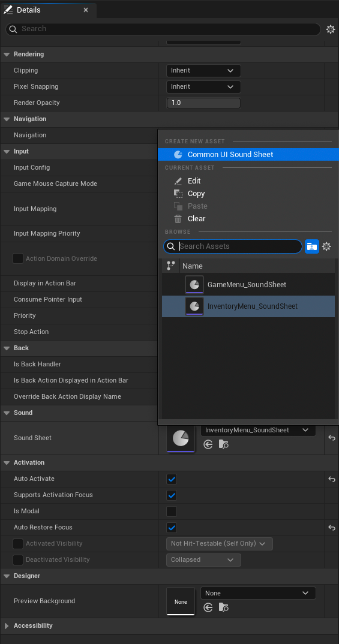Collapse the Rendering section
The width and height of the screenshot is (339, 644).
click(x=7, y=54)
